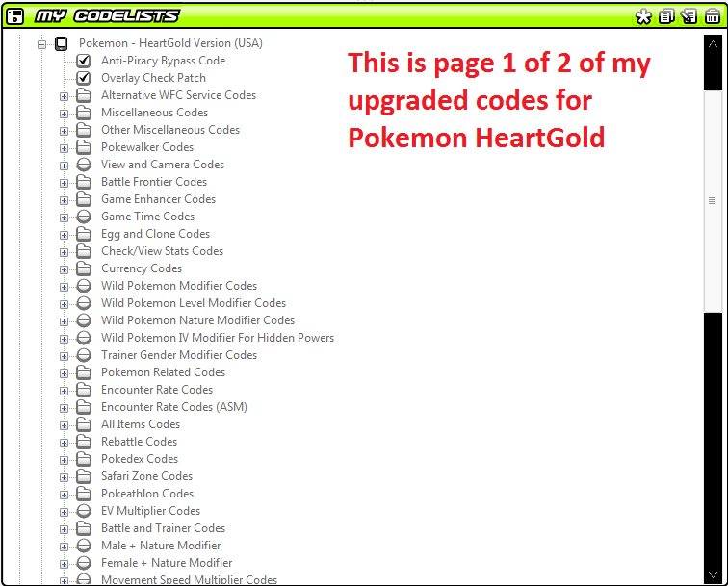The width and height of the screenshot is (728, 586).
Task: Click the scrollbar up arrow
Action: (713, 44)
